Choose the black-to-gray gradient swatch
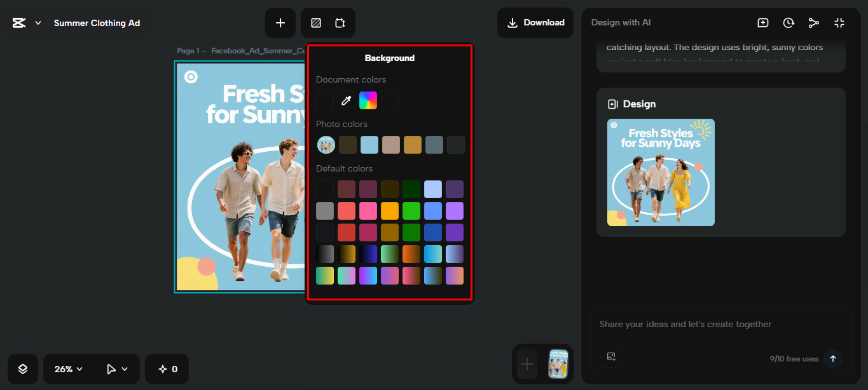 tap(325, 254)
